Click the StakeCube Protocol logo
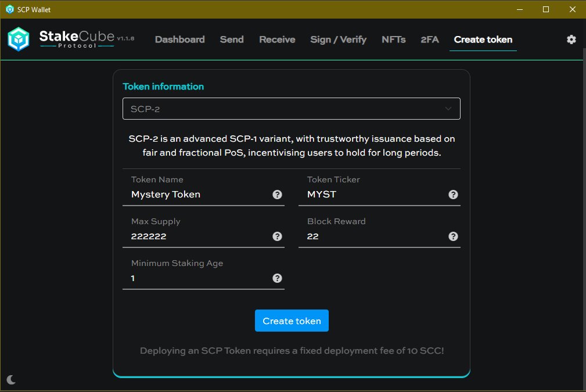The width and height of the screenshot is (586, 392). (71, 39)
